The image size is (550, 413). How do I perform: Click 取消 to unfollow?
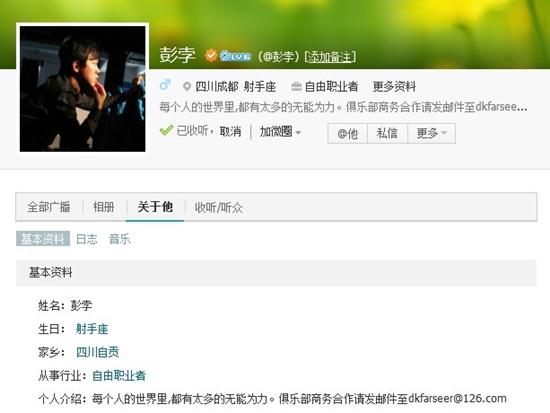(x=230, y=132)
